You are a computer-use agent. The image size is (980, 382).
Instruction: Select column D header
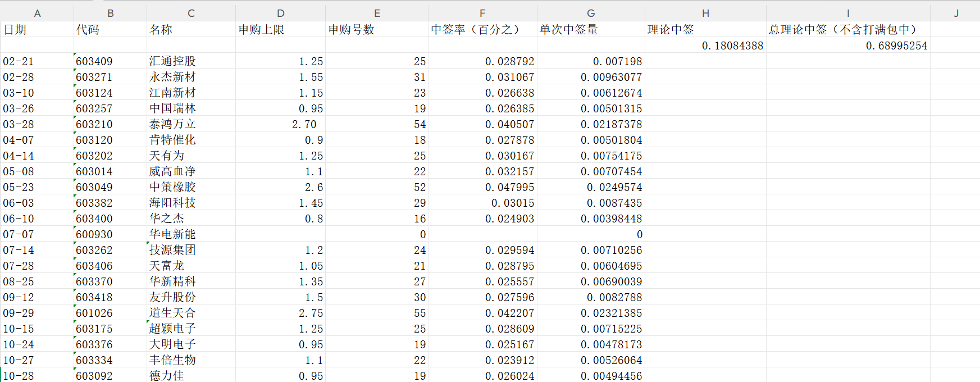280,13
